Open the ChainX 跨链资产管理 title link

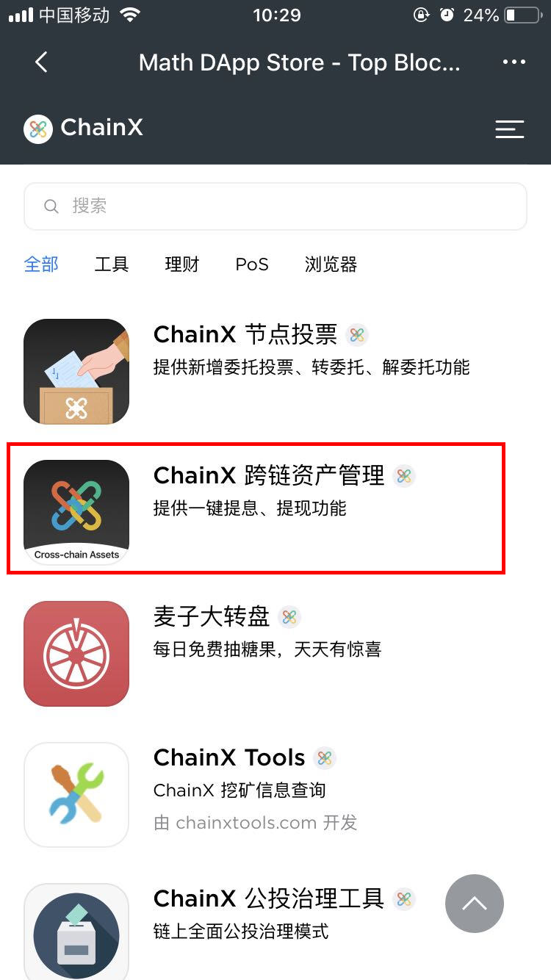point(269,475)
